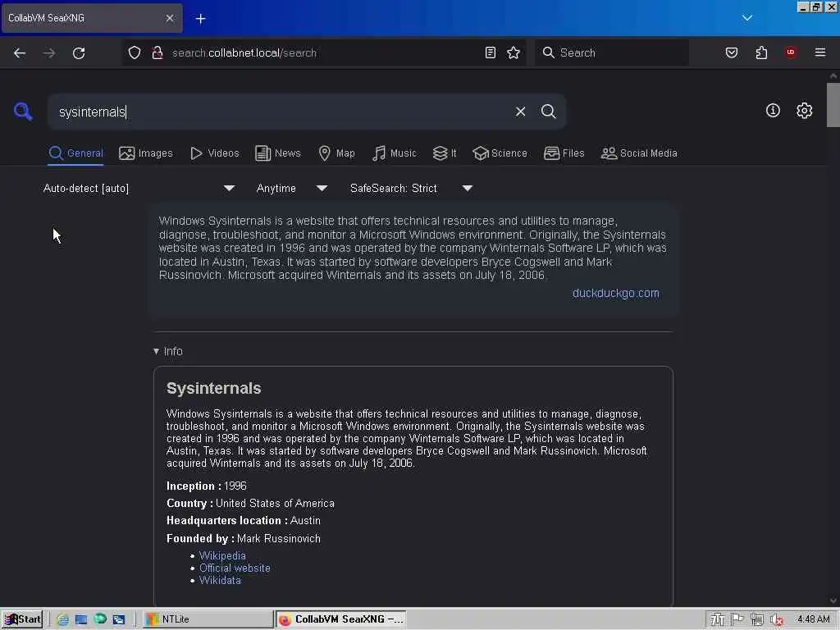Click the 4:48 AM clock

pyautogui.click(x=813, y=619)
